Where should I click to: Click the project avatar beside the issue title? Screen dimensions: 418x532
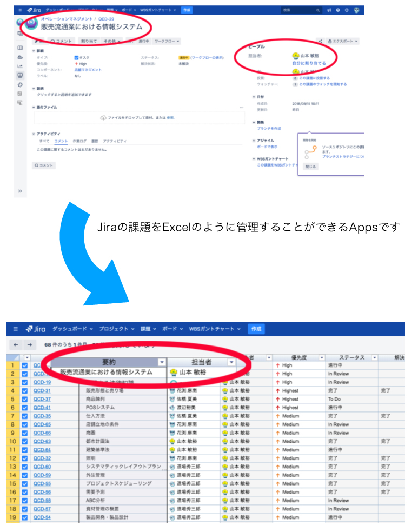tap(31, 23)
